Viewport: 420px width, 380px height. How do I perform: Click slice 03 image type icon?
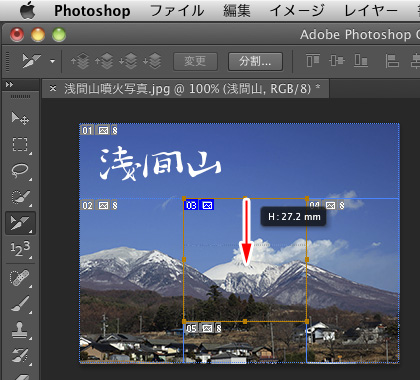pyautogui.click(x=207, y=205)
